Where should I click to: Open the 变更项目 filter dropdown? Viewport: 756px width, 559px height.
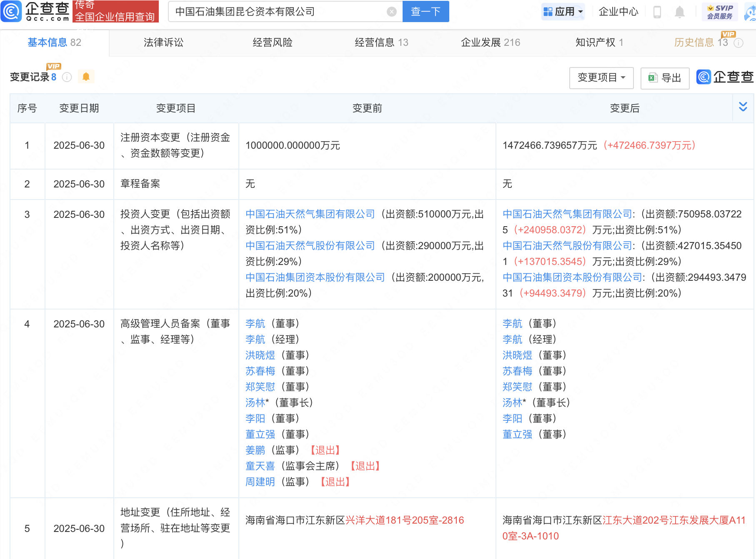click(601, 77)
